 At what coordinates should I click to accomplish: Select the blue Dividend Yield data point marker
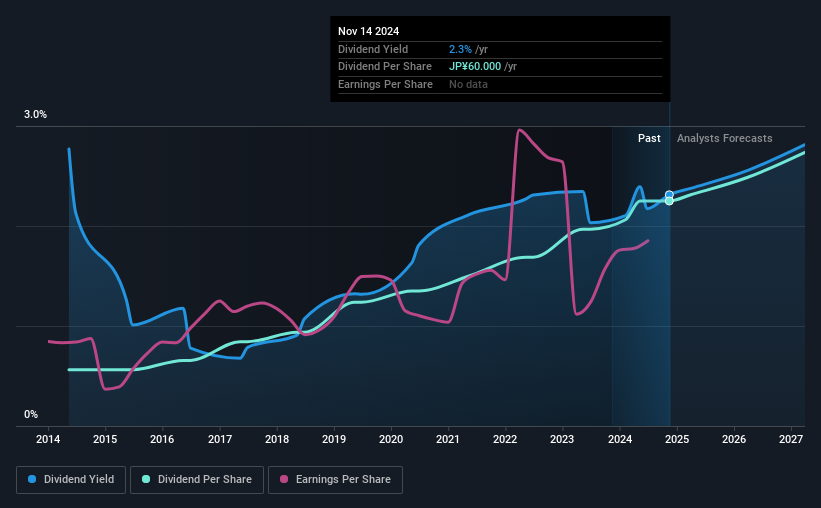tap(669, 195)
